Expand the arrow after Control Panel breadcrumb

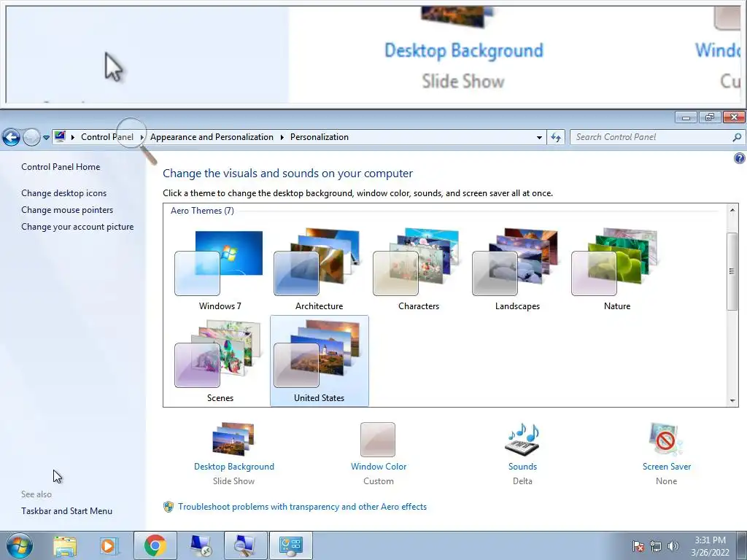(142, 137)
